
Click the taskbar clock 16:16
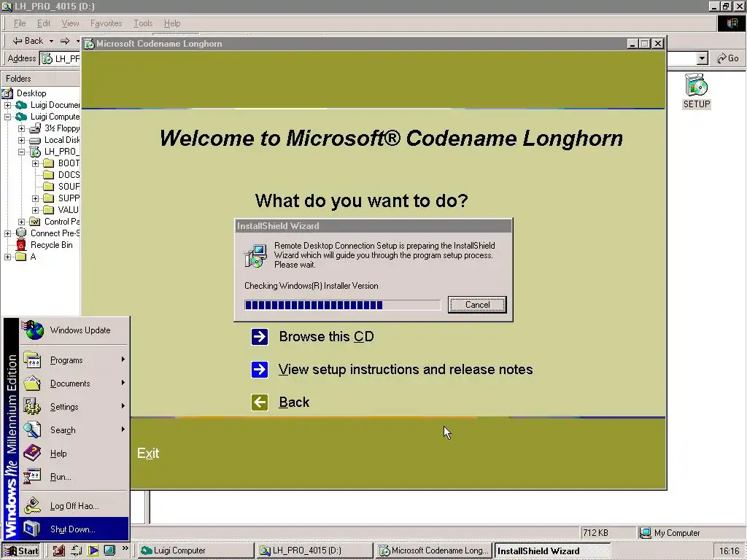729,551
